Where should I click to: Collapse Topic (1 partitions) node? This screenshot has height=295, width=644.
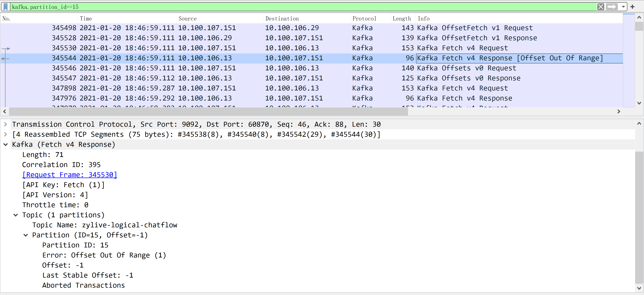[15, 215]
